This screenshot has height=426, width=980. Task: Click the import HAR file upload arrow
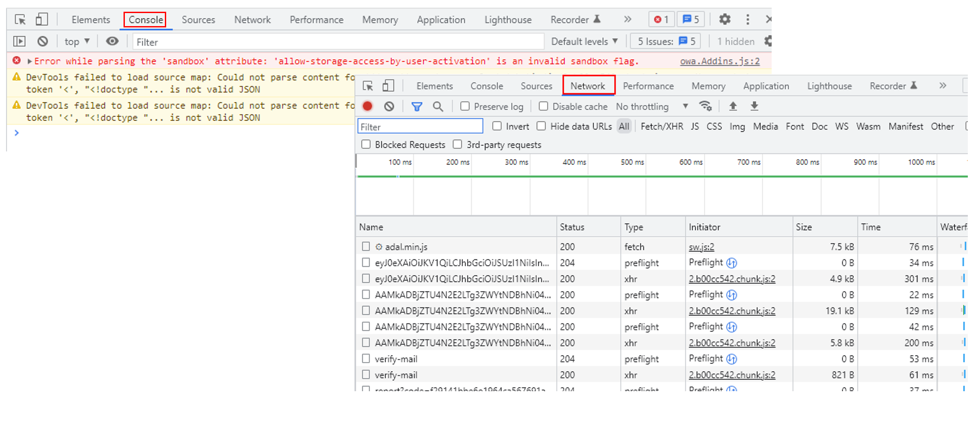click(x=733, y=106)
